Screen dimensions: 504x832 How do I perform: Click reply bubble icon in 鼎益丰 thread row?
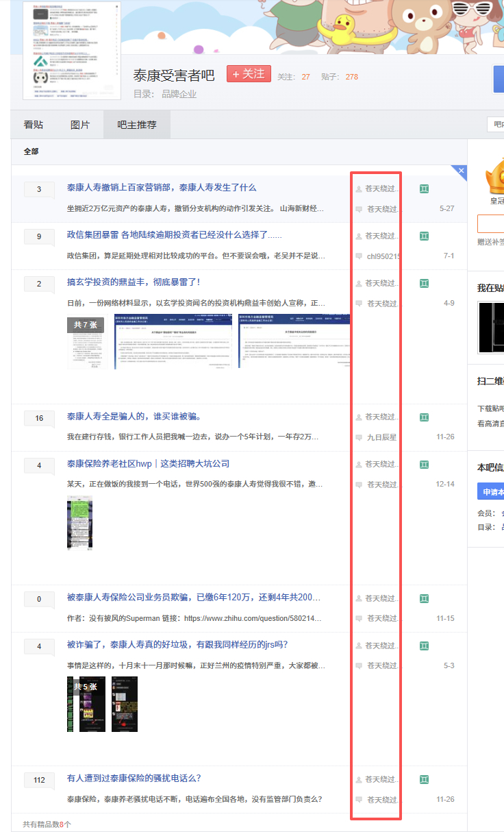(x=359, y=304)
